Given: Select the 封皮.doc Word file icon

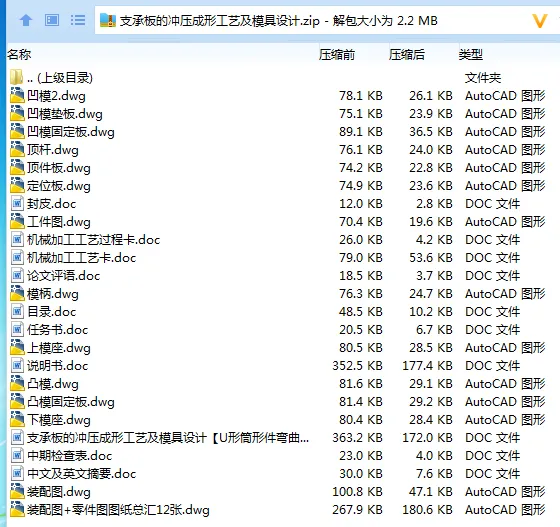Looking at the screenshot, I should [x=17, y=204].
